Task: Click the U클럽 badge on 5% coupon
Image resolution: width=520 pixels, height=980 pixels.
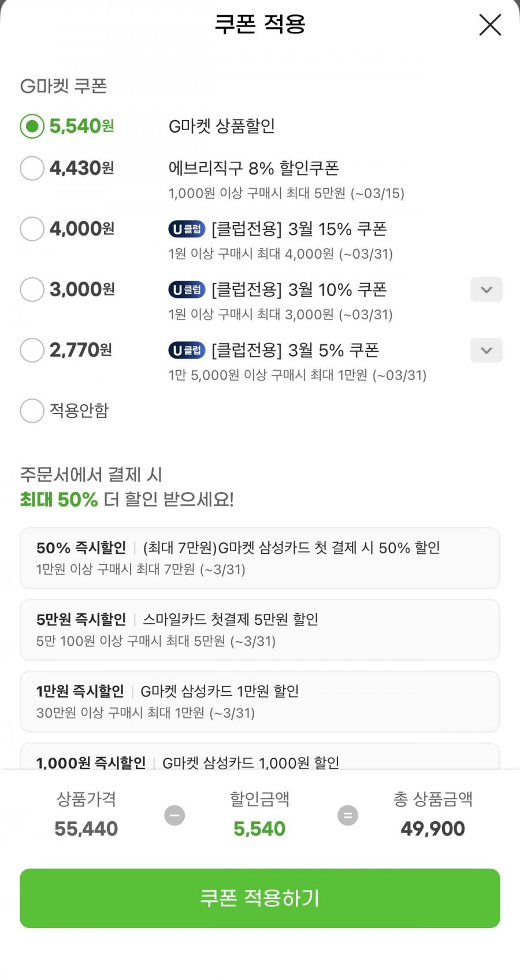Action: pos(187,351)
